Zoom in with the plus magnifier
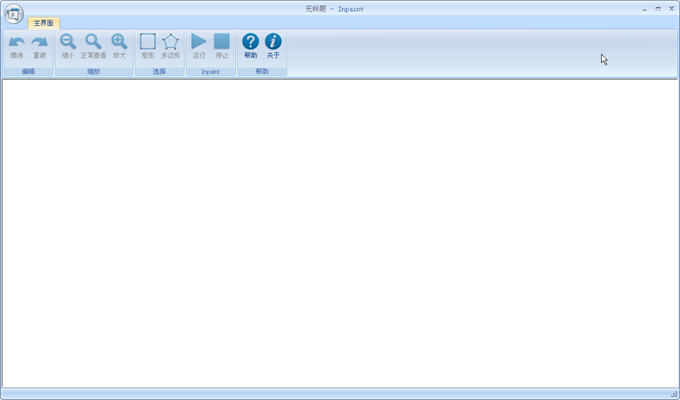 [x=119, y=42]
